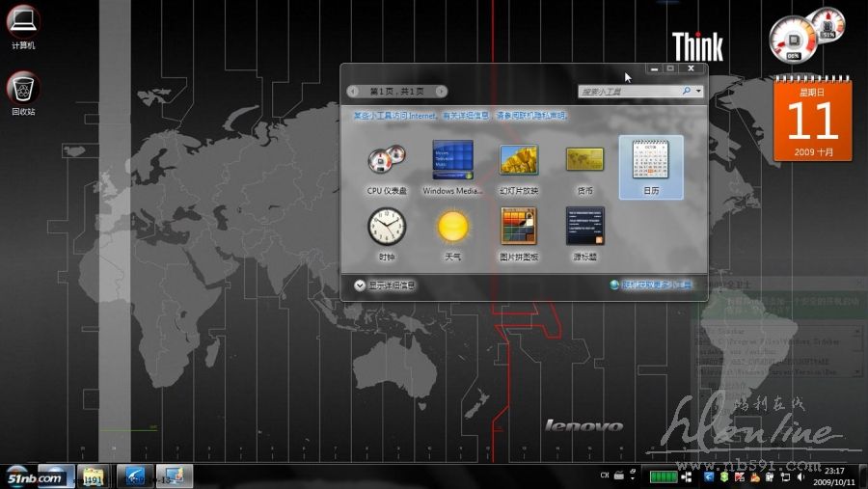Screen dimensions: 868x489
Task: Go to the previous gadget page
Action: 354,92
